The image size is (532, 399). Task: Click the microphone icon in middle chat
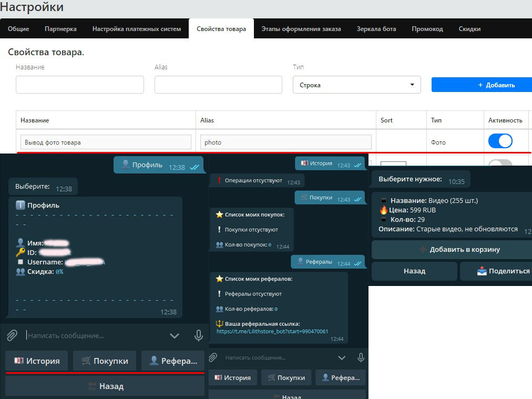coord(361,357)
